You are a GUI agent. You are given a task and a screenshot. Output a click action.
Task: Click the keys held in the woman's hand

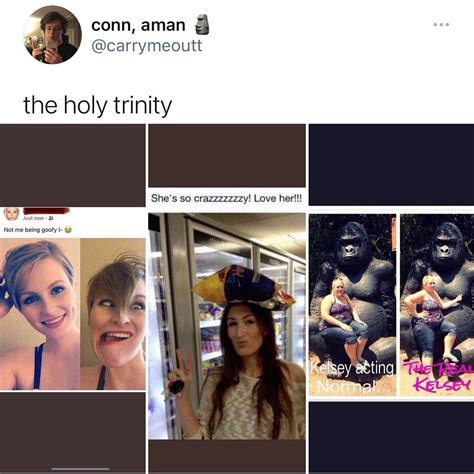pyautogui.click(x=175, y=387)
